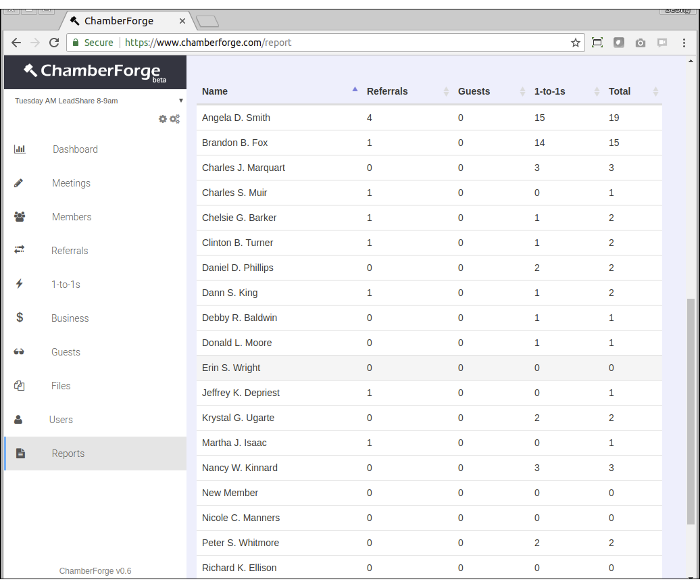700x588 pixels.
Task: Open Chrome's three-dot browser menu
Action: pyautogui.click(x=684, y=43)
